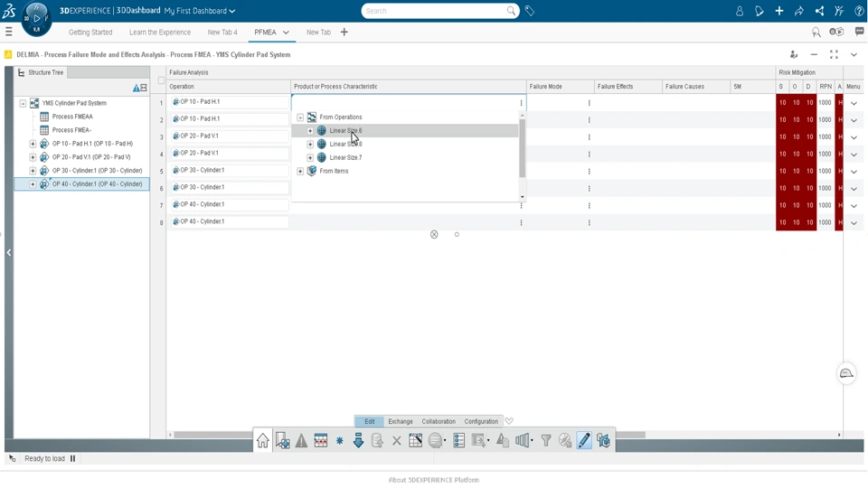Open the Configuration action bar section
This screenshot has width=868, height=488.
tap(481, 422)
